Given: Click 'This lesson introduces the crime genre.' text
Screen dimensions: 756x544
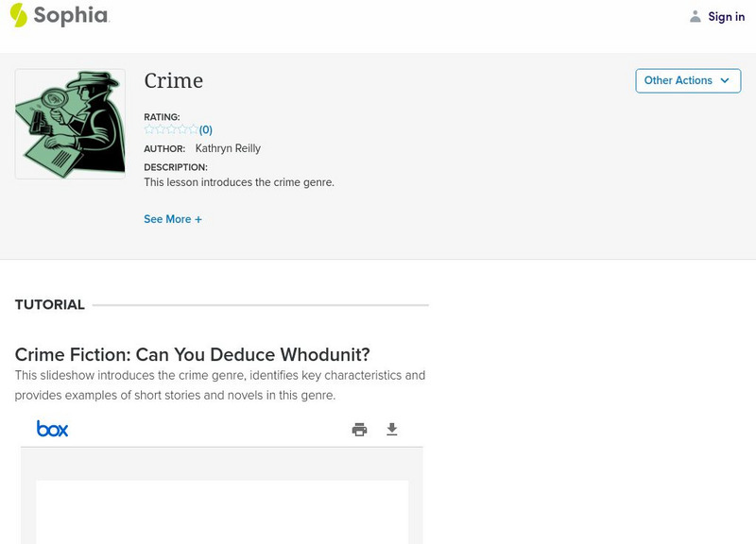Looking at the screenshot, I should coord(239,182).
